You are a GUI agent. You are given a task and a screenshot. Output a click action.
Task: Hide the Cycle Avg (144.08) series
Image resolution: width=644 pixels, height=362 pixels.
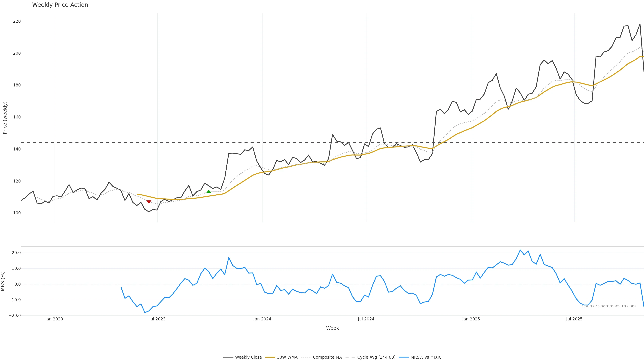click(376, 357)
